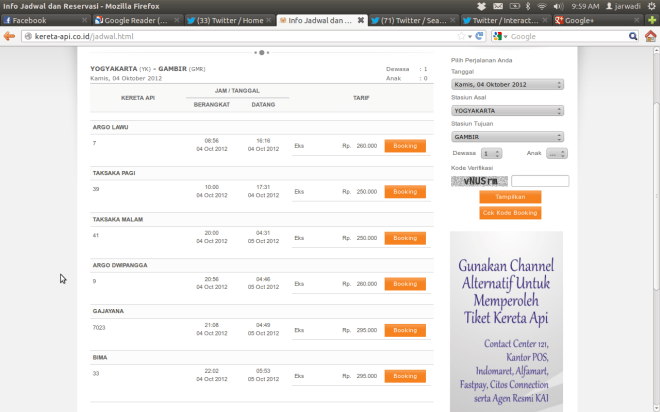Open new tab with green plus icon

(652, 20)
